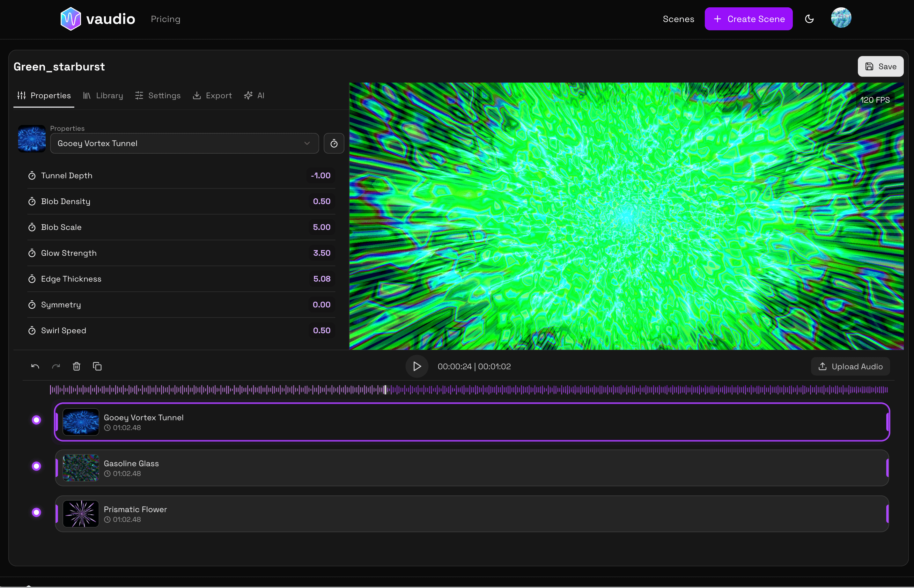The width and height of the screenshot is (914, 588).
Task: Switch to the Library tab
Action: (103, 95)
